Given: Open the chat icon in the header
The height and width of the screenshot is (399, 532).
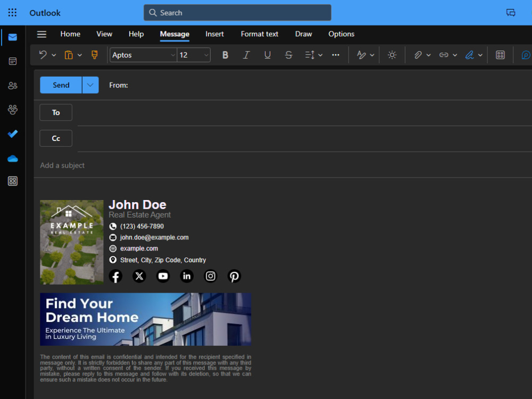Looking at the screenshot, I should (x=511, y=13).
